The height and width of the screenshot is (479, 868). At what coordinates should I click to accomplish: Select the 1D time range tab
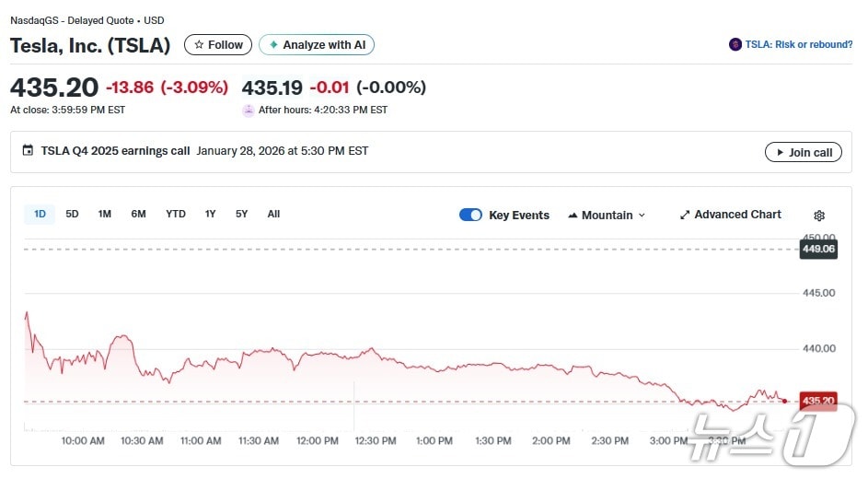coord(40,214)
